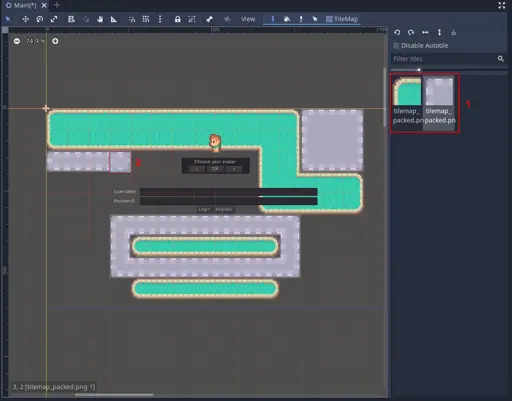Image resolution: width=512 pixels, height=401 pixels.
Task: Select the Move mode tool
Action: point(25,19)
